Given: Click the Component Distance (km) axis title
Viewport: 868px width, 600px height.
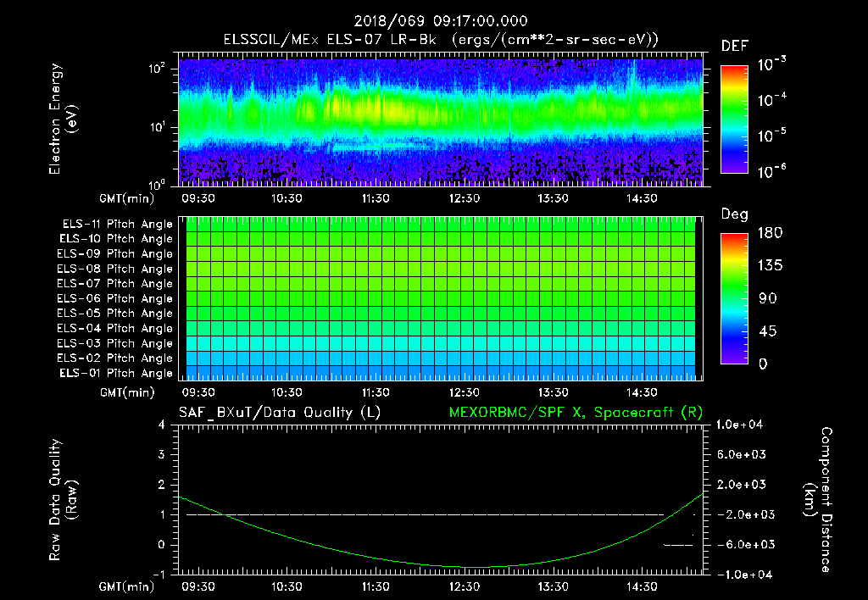Looking at the screenshot, I should [x=818, y=500].
